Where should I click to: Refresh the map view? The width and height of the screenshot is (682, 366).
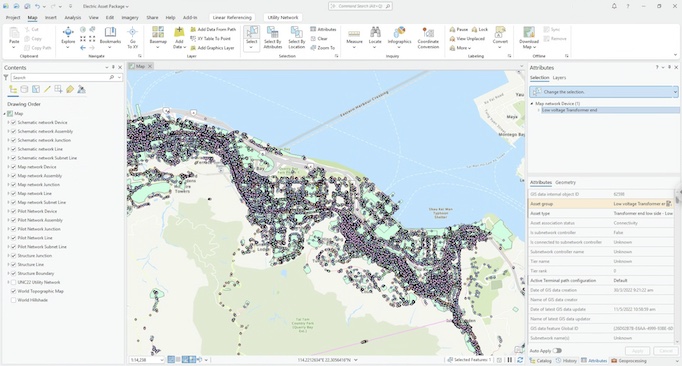point(520,360)
